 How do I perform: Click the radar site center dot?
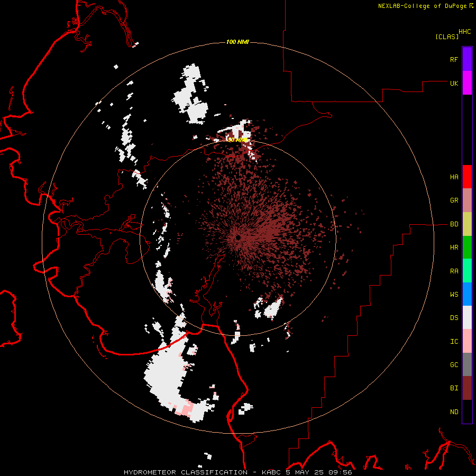[239, 237]
